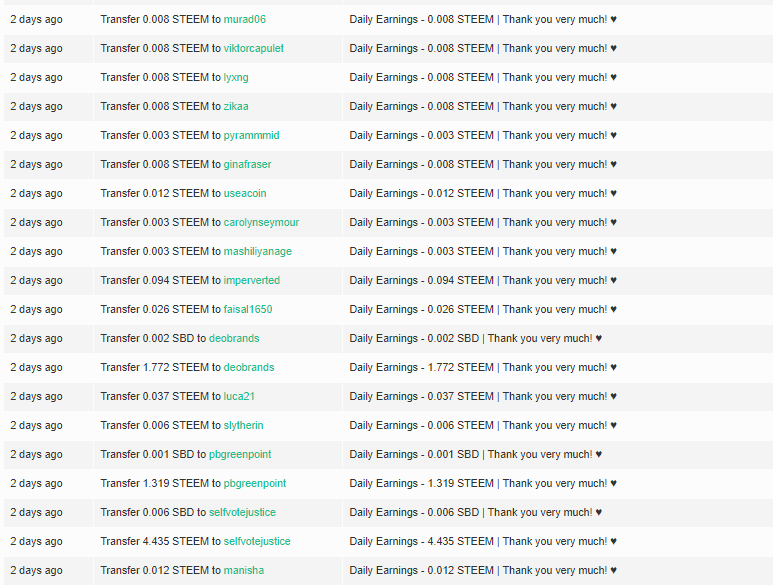773x585 pixels.
Task: Select the memo in the ginafraser row
Action: [483, 165]
